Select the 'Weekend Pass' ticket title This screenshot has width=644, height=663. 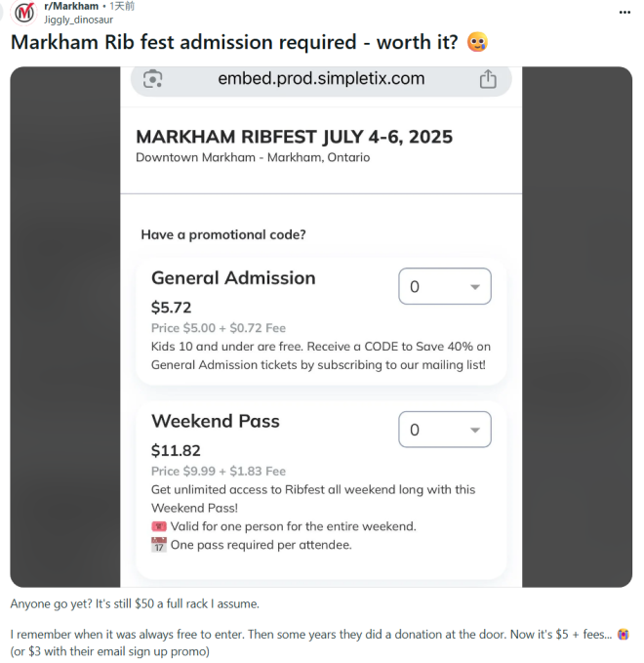(215, 421)
